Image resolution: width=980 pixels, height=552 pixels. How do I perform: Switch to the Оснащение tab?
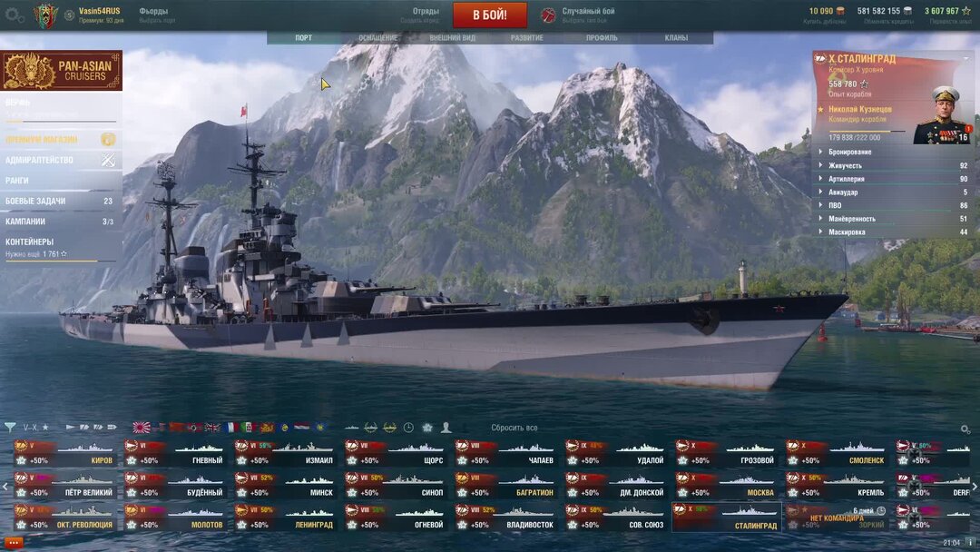pos(377,38)
